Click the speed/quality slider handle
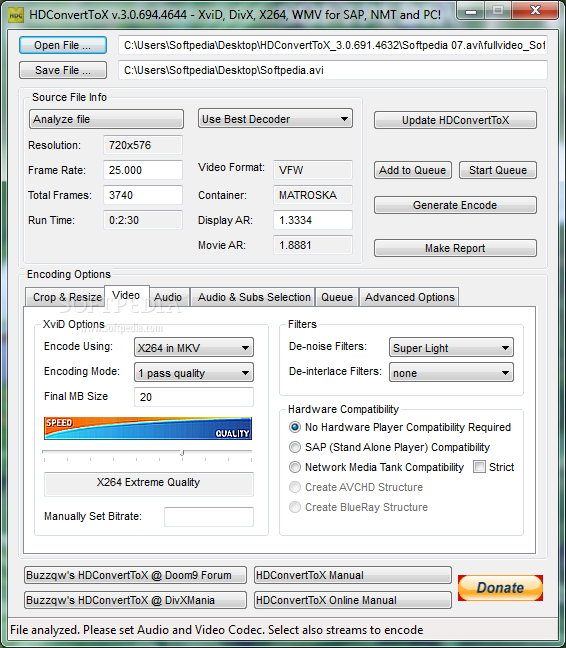The height and width of the screenshot is (648, 566). (182, 453)
